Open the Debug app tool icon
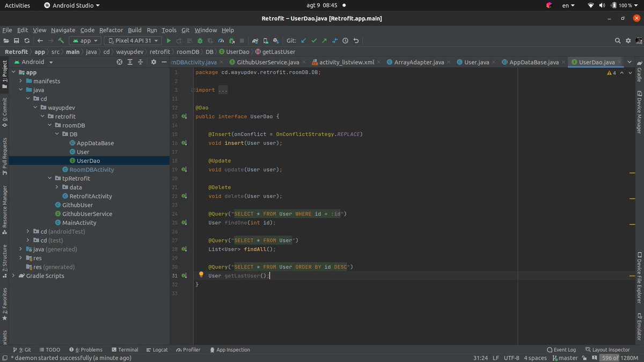Screen dimensions: 644x362 200,40
